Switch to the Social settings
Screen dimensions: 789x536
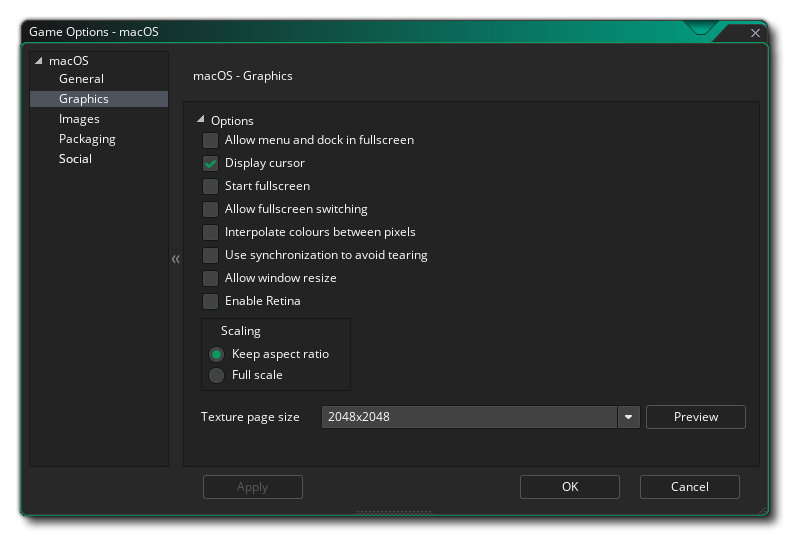(x=75, y=159)
